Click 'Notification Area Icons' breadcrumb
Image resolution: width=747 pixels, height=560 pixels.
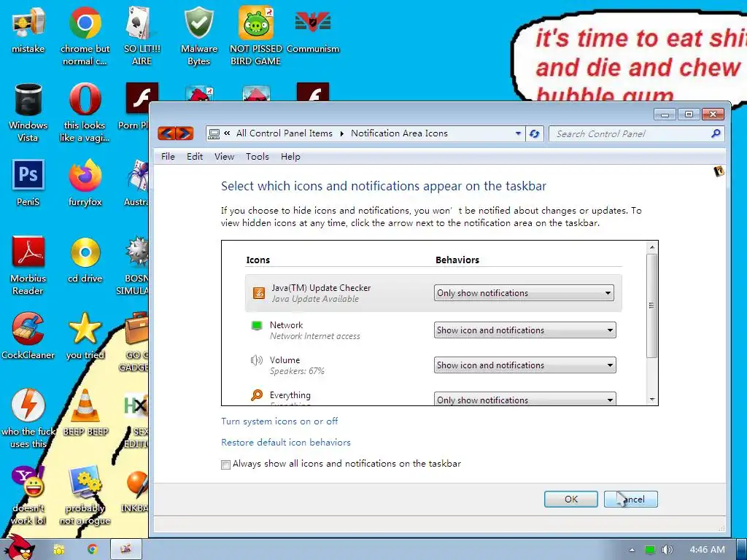point(399,133)
